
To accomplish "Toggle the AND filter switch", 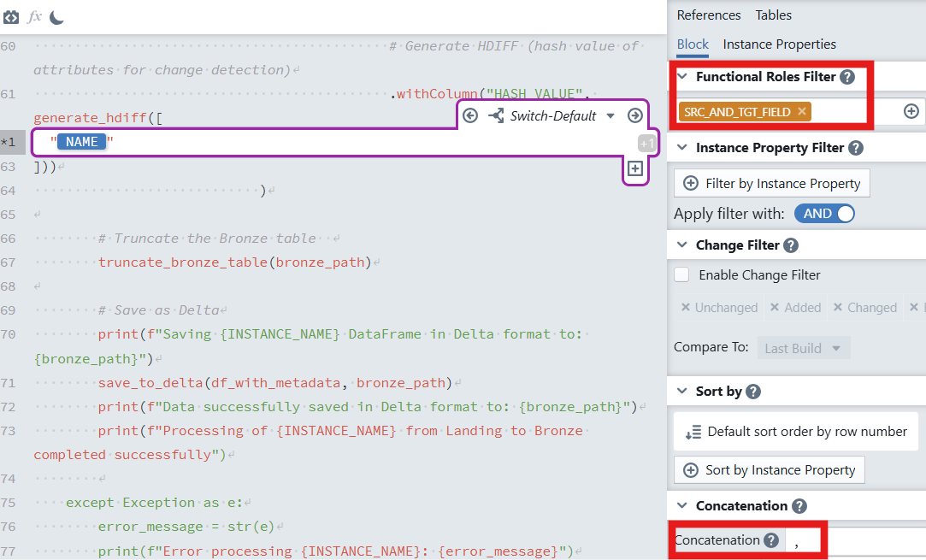I will point(824,214).
